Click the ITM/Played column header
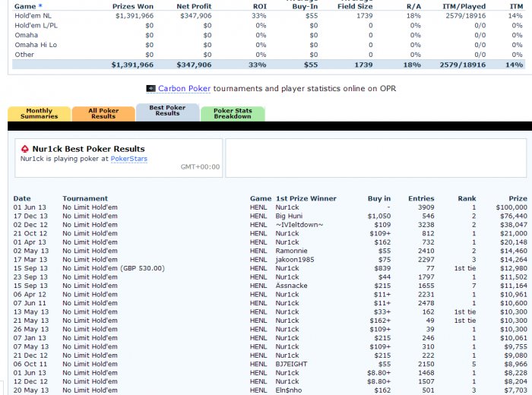532x395 pixels. pyautogui.click(x=464, y=6)
